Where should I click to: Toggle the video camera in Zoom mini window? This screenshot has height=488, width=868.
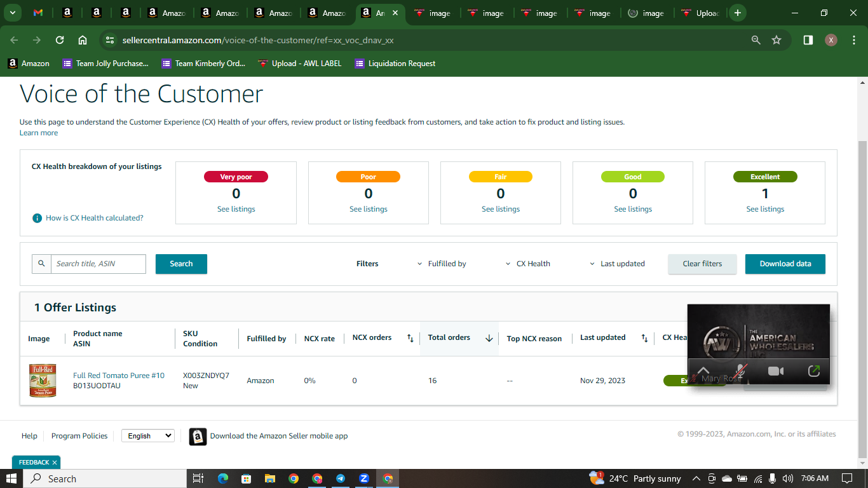tap(776, 371)
